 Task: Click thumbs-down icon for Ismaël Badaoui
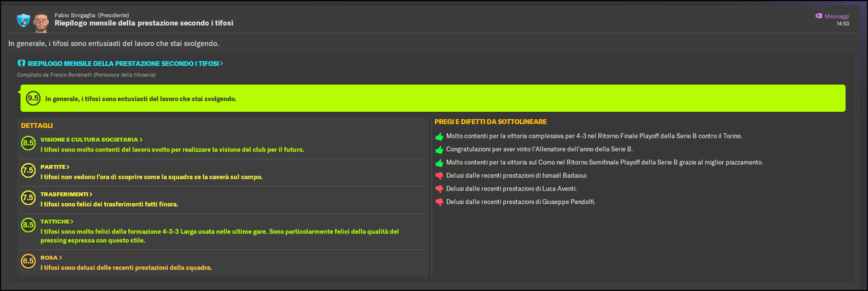point(439,176)
